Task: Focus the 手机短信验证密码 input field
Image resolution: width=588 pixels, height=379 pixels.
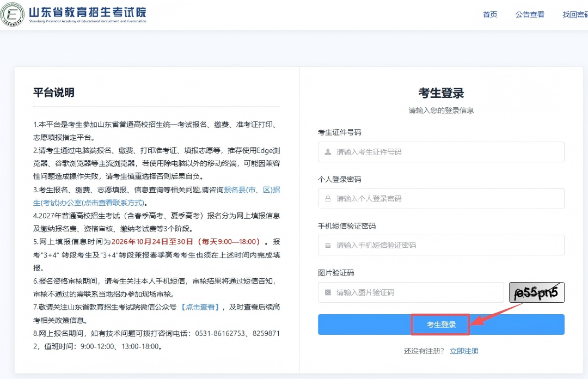Action: [441, 245]
